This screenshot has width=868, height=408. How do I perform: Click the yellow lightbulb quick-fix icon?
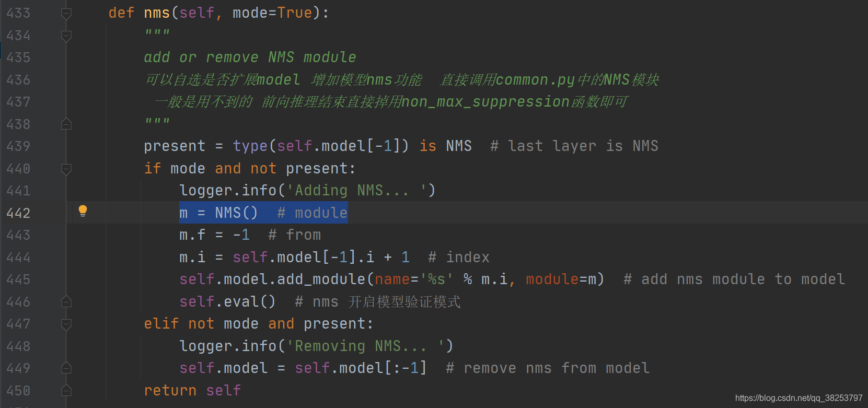pos(83,211)
